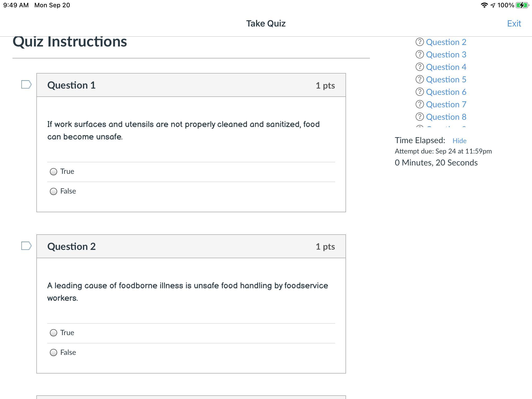This screenshot has width=532, height=399.
Task: Click the question mark icon beside Question 2
Action: (x=420, y=42)
